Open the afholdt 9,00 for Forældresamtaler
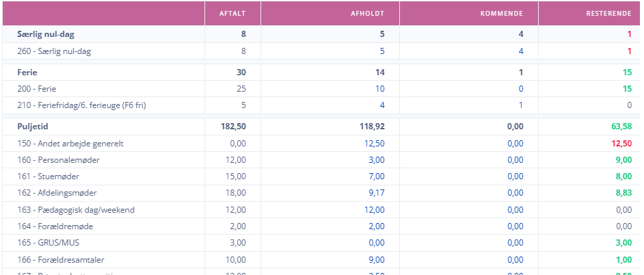The width and height of the screenshot is (644, 275). click(x=376, y=260)
